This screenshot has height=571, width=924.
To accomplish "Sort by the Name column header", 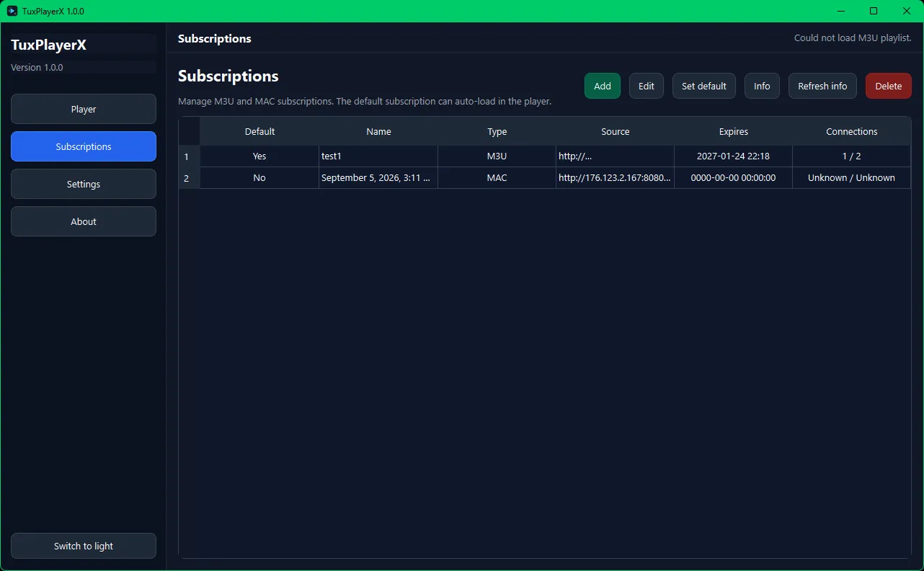I will point(378,131).
